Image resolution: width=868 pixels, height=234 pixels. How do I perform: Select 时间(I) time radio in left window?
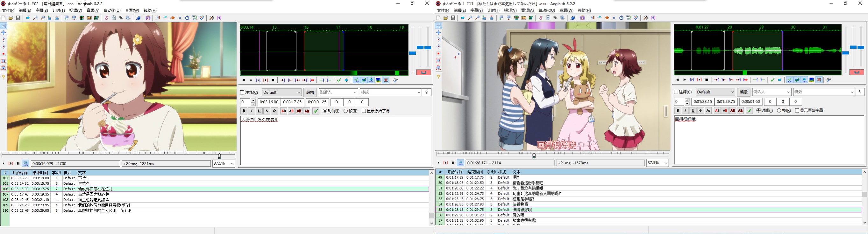(x=325, y=111)
